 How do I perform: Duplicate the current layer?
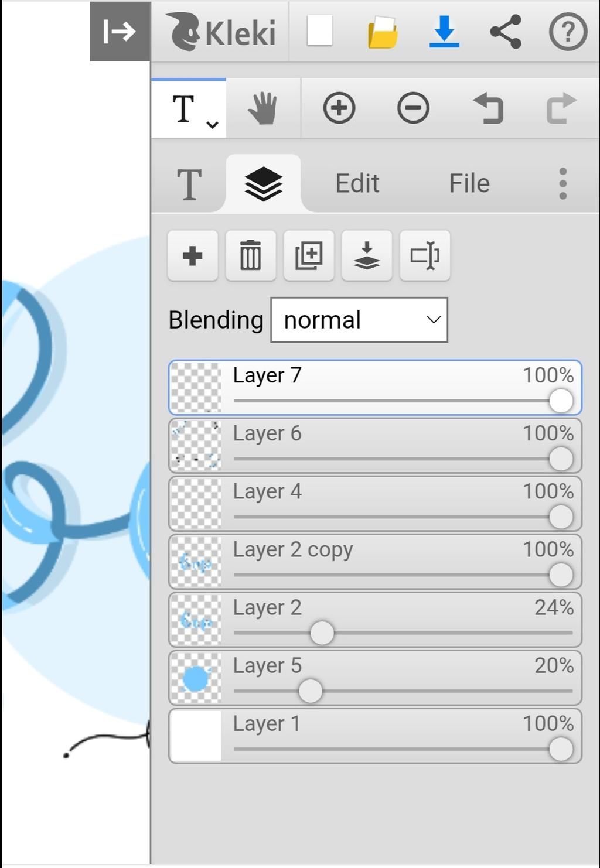[309, 255]
